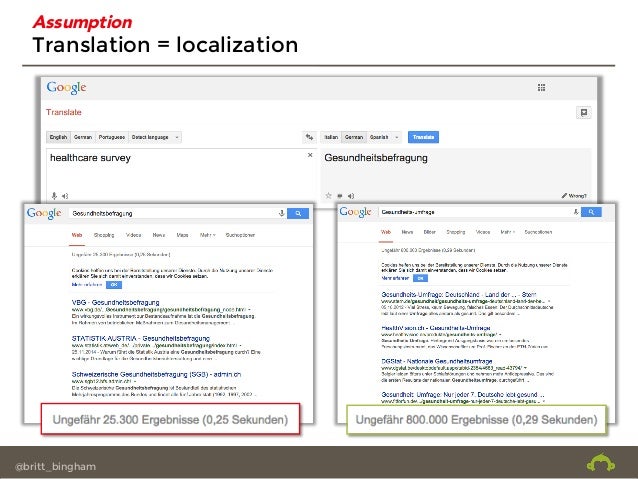The image size is (638, 479).
Task: Clear the 'healthcare survey' source text
Action: (x=310, y=155)
